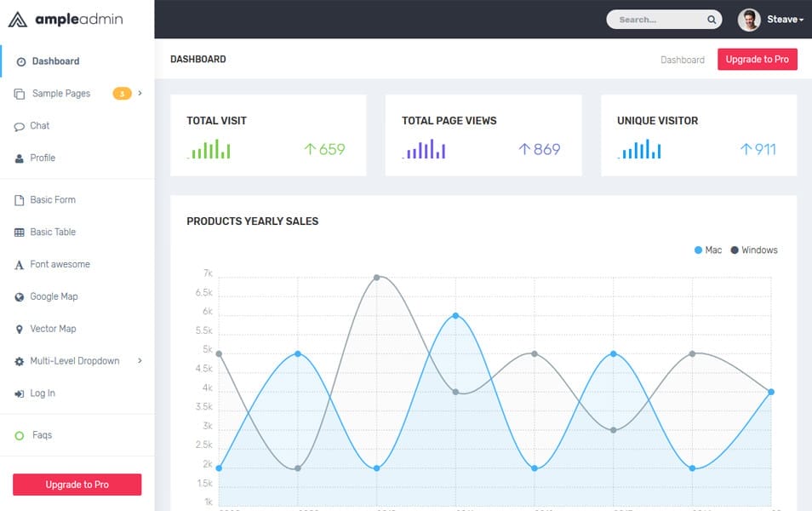812x511 pixels.
Task: Click the Google Map globe icon
Action: (x=19, y=296)
